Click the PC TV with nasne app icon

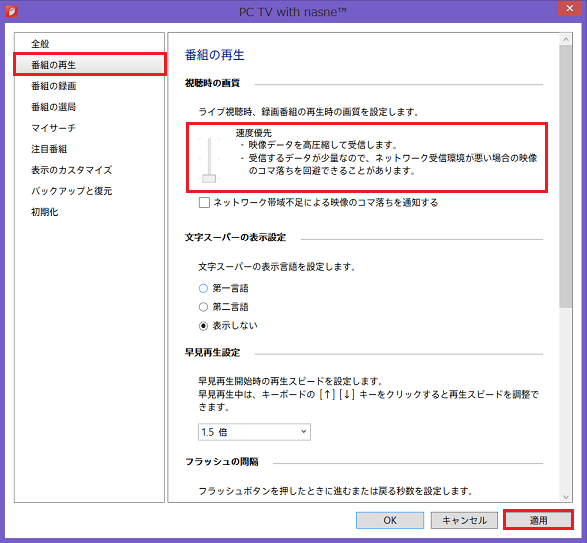(x=12, y=11)
